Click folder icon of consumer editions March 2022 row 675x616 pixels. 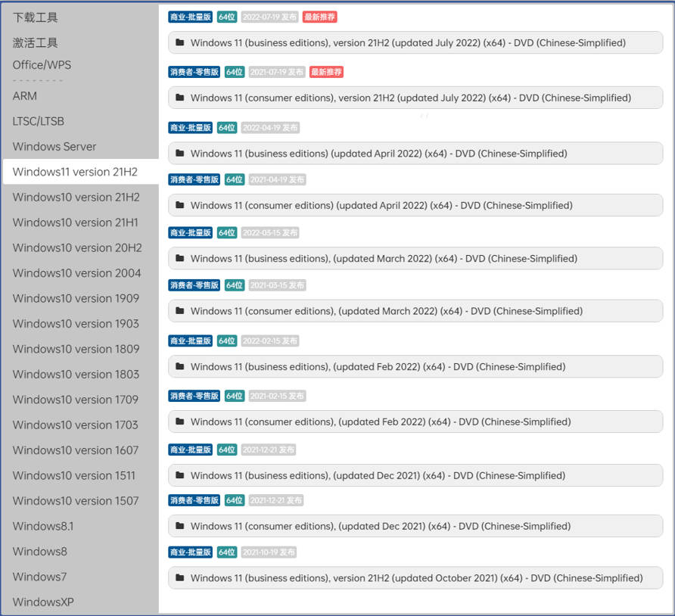180,310
